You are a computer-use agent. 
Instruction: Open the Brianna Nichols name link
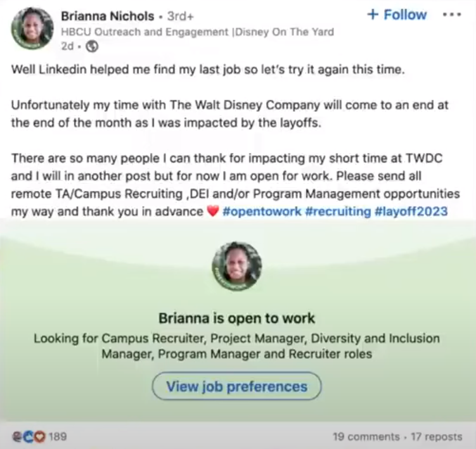click(x=108, y=16)
